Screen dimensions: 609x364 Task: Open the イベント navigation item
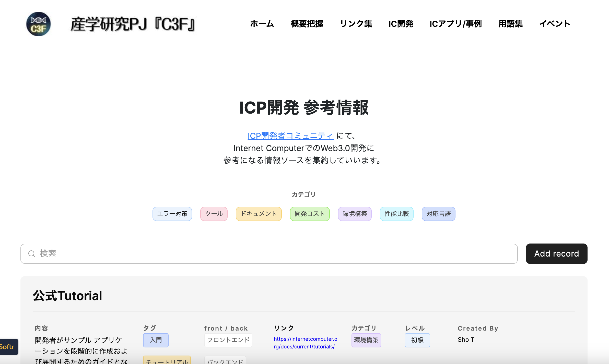555,24
